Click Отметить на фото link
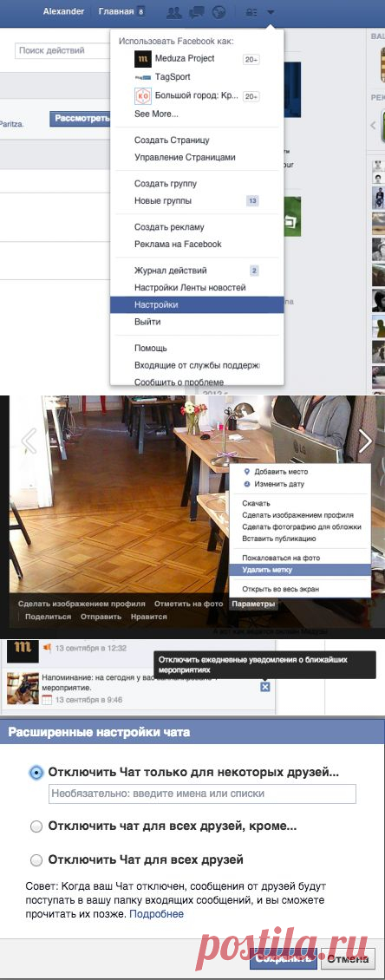385x980 pixels. point(189,604)
